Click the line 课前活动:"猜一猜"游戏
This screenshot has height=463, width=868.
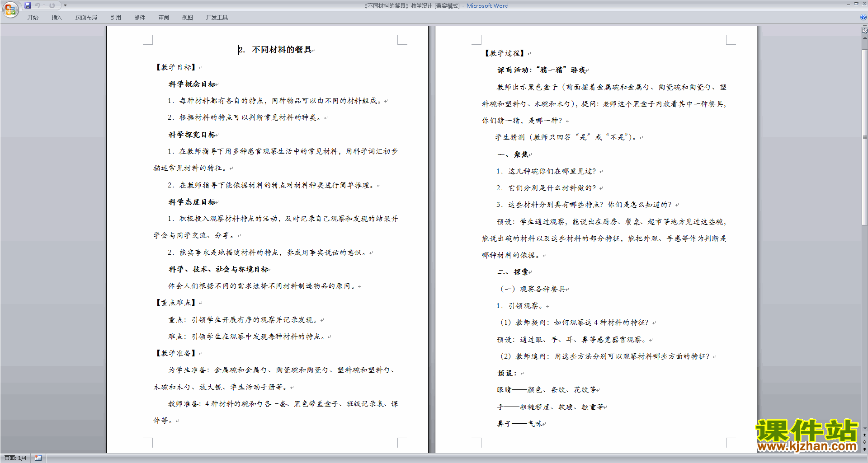542,70
